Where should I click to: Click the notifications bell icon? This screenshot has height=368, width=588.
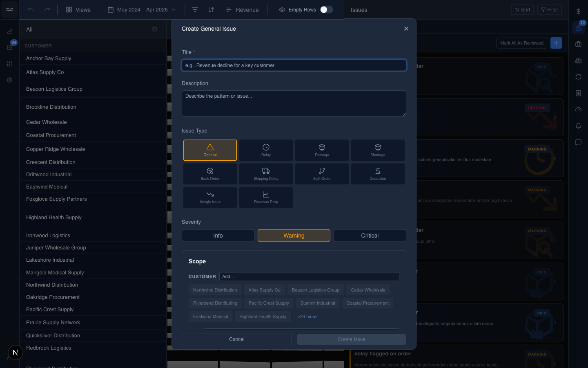point(578,126)
